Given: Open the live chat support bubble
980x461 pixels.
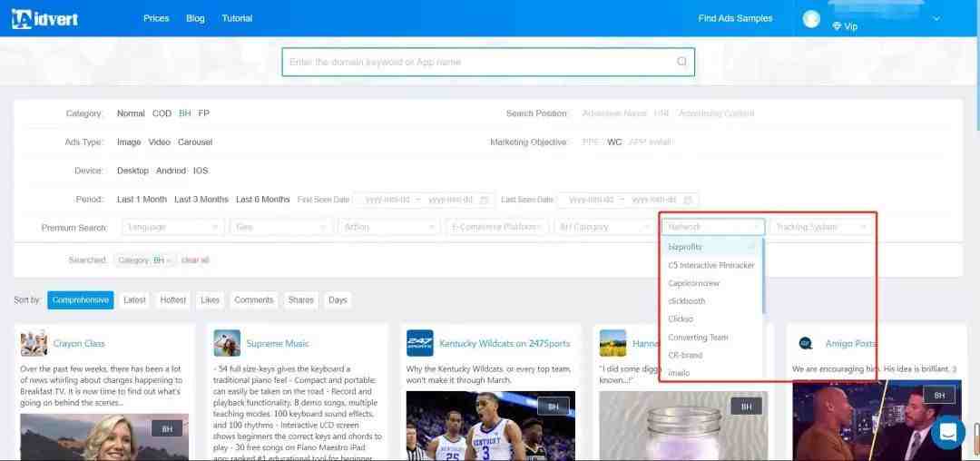Looking at the screenshot, I should pos(947,432).
